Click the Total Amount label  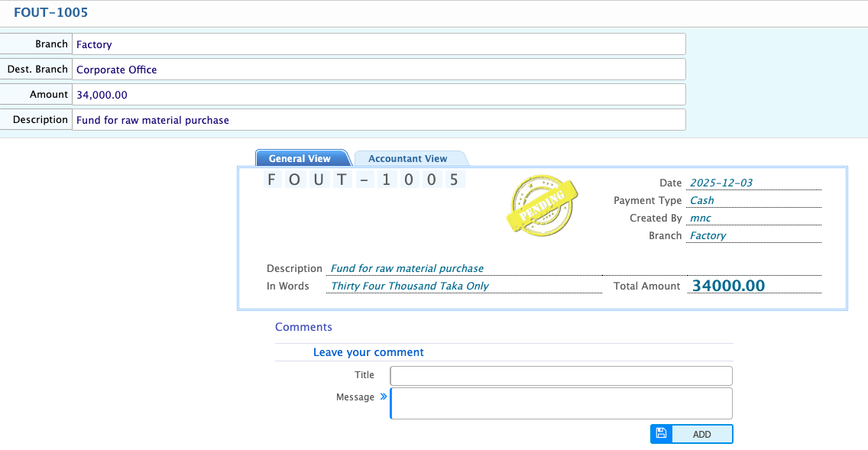coord(646,287)
